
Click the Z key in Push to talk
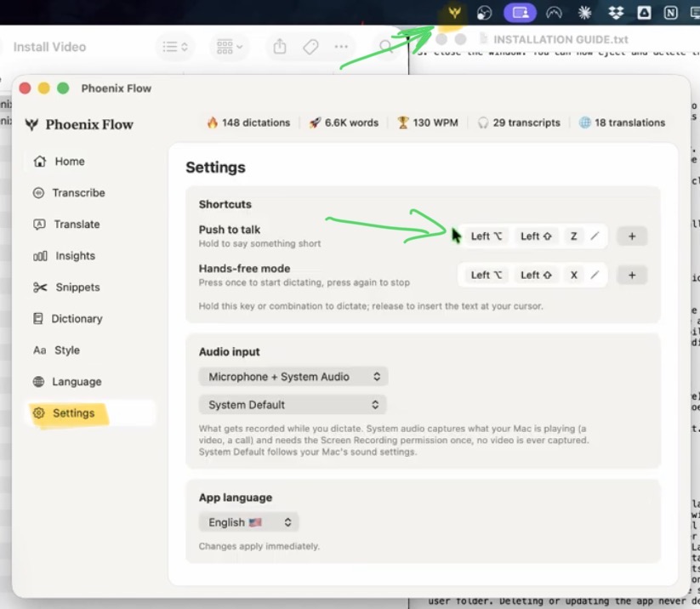573,236
